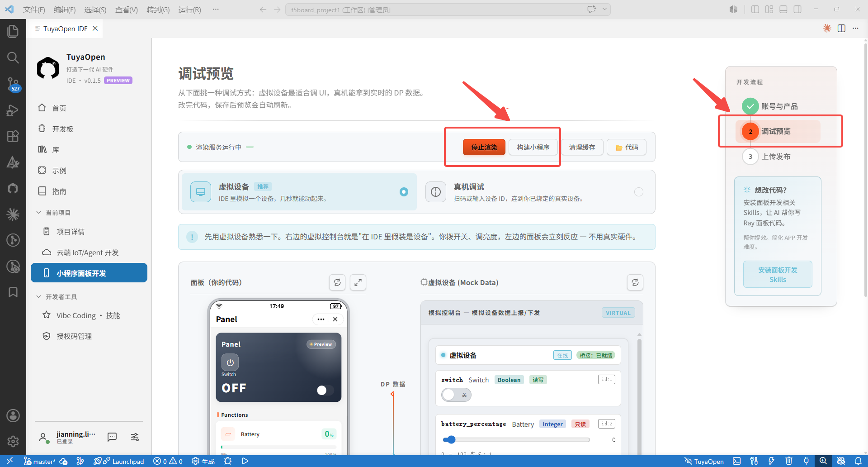Open the 编辑(E) menu
The width and height of the screenshot is (868, 467).
[65, 10]
